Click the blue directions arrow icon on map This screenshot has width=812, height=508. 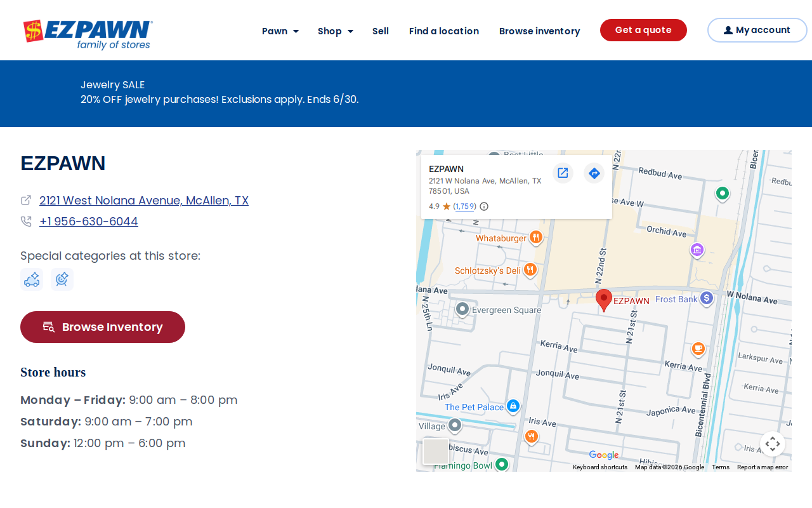tap(594, 173)
